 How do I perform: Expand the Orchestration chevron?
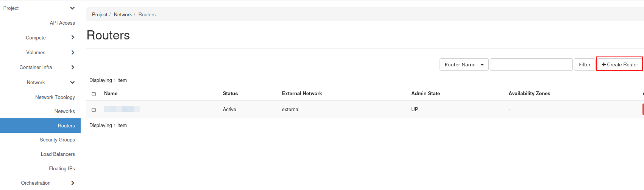pos(73,183)
